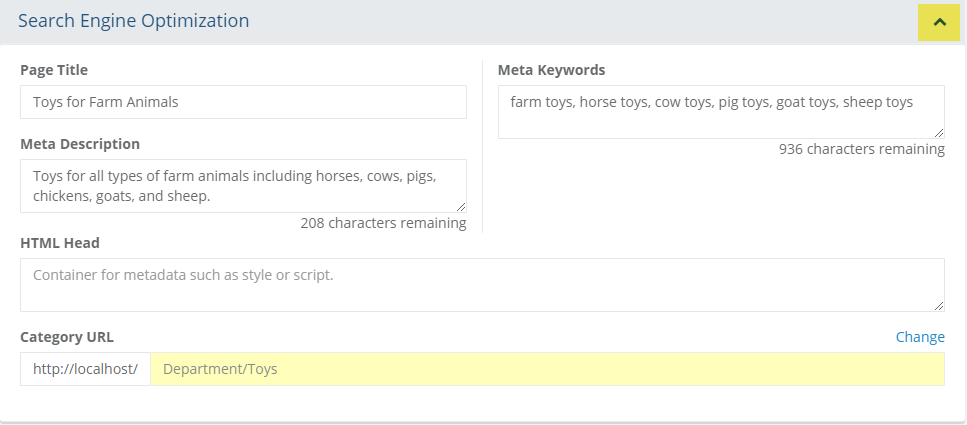
Task: Click the http://localhost/ URL prefix box
Action: coord(85,369)
